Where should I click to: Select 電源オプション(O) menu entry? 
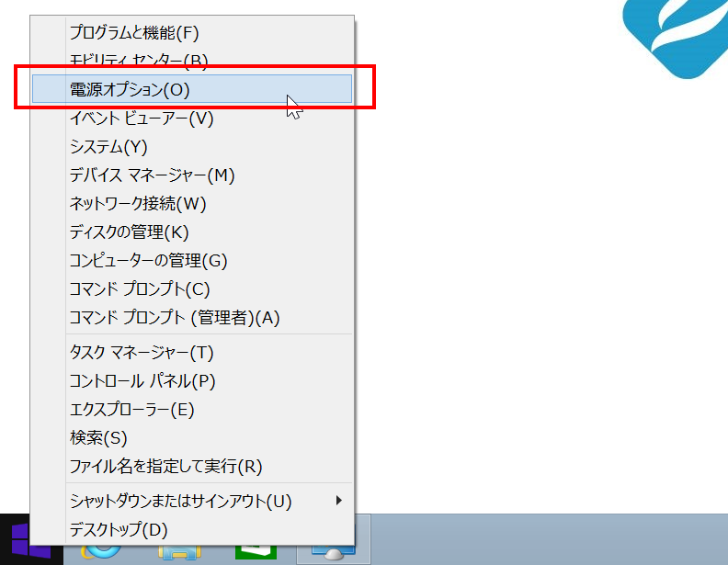click(192, 89)
